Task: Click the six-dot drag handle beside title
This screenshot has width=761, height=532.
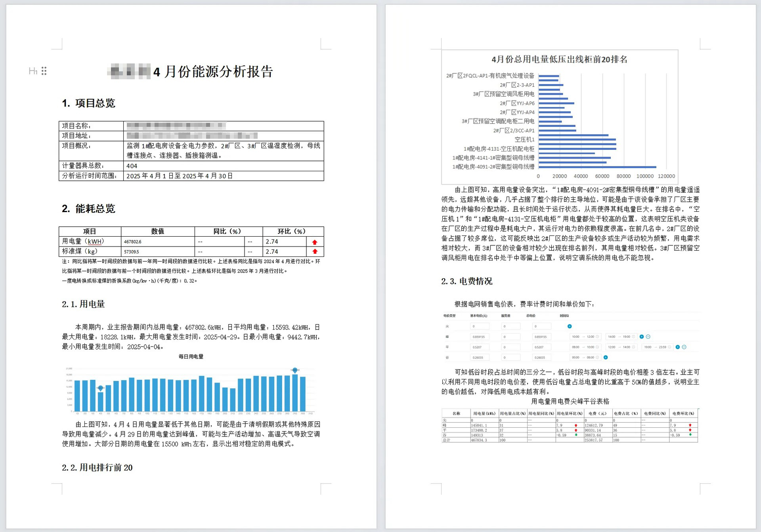Action: tap(44, 71)
